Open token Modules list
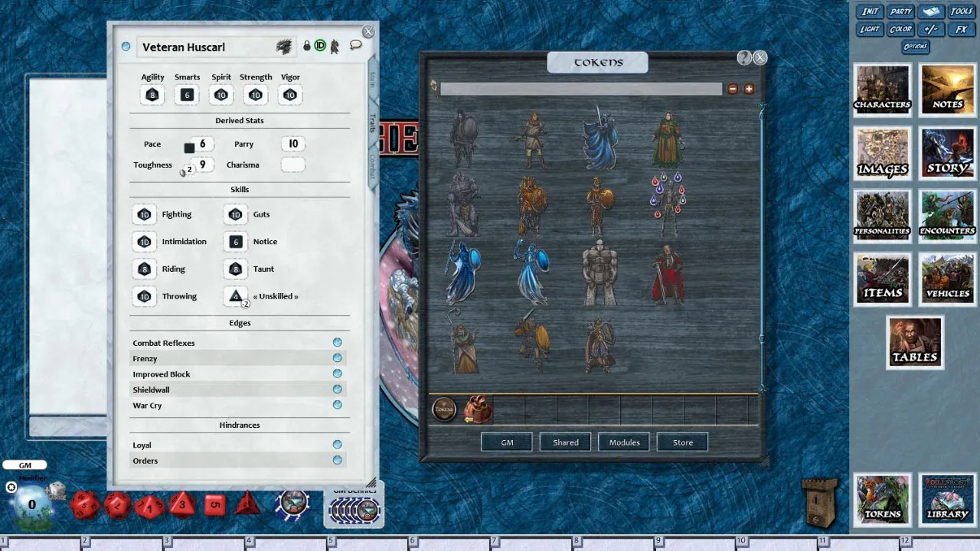This screenshot has height=551, width=980. (624, 442)
